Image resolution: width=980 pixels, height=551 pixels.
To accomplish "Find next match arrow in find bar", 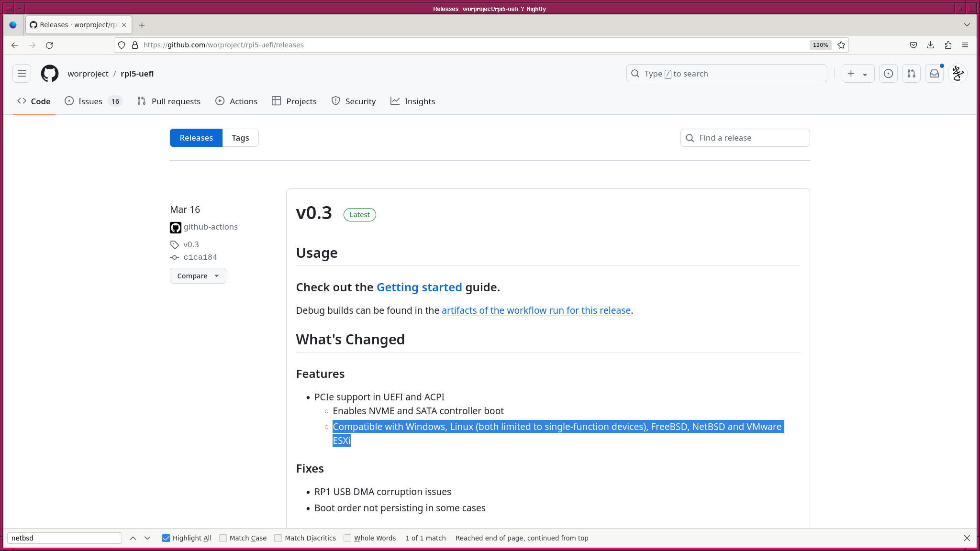I will click(147, 538).
